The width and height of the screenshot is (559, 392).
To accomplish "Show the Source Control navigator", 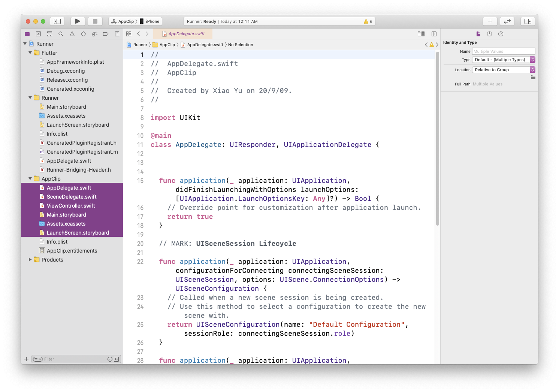I will point(38,34).
